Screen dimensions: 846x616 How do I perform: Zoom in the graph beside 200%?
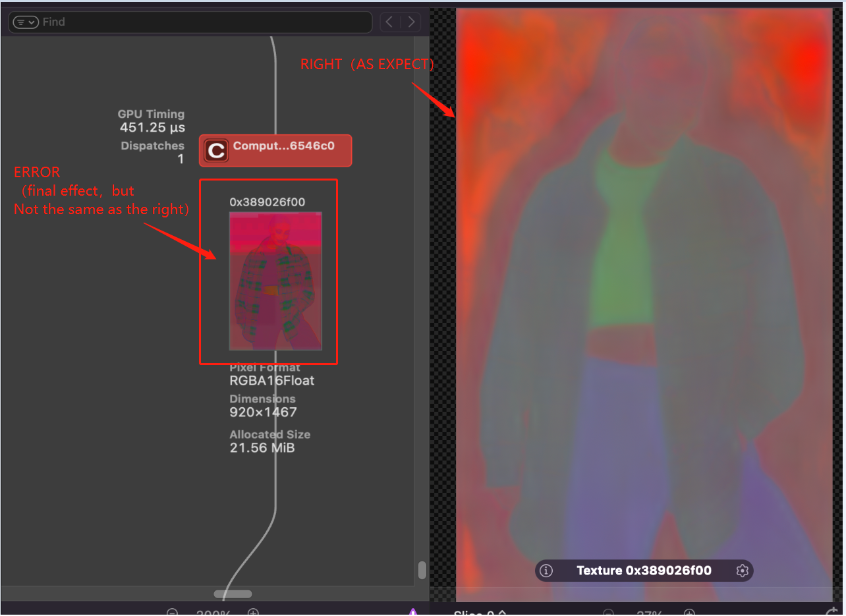[253, 613]
